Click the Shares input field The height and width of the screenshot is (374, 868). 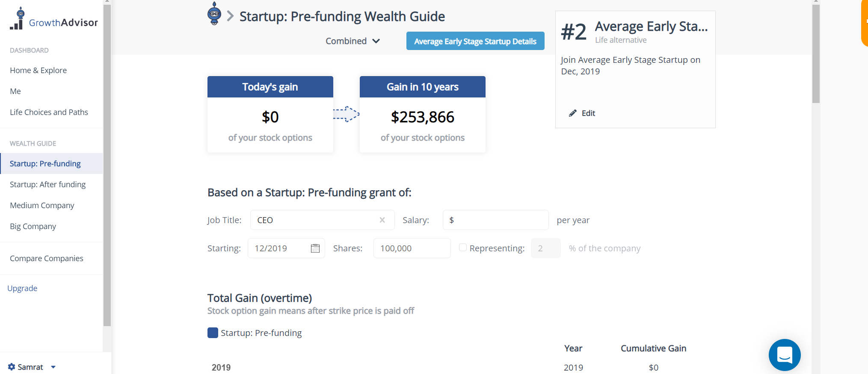point(412,248)
